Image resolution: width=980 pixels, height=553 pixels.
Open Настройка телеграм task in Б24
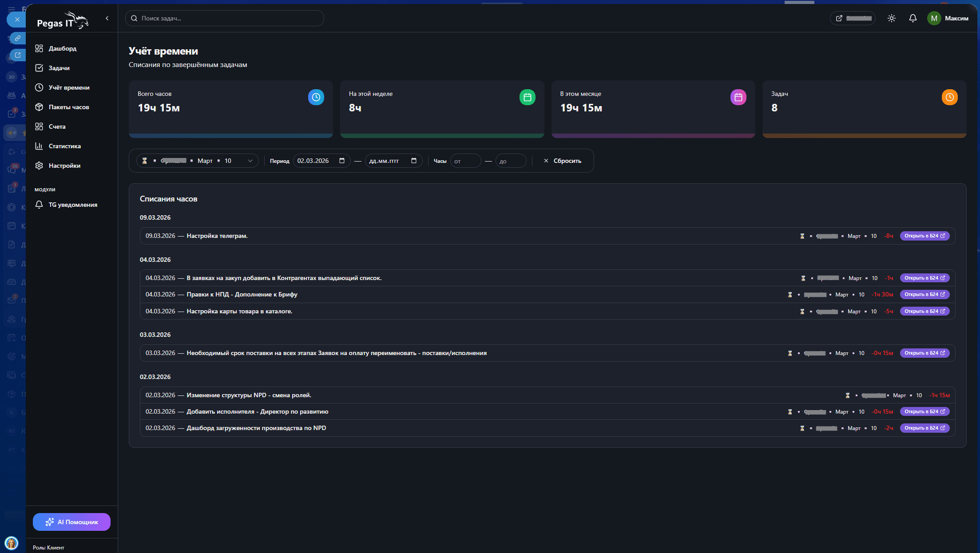point(924,236)
